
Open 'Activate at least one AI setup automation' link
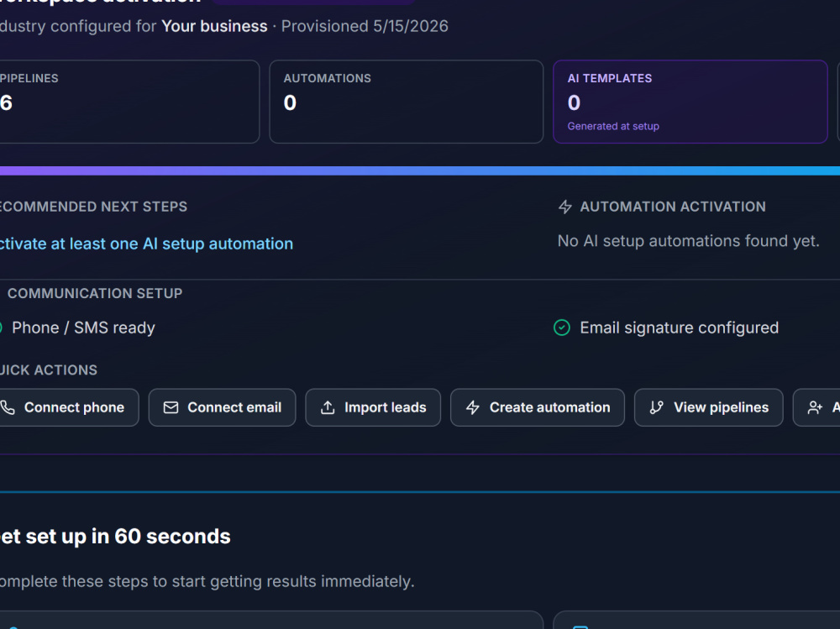coord(147,244)
